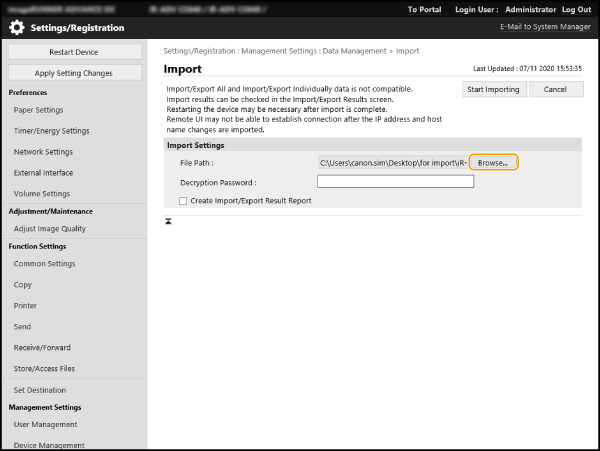Select User Management in sidebar

coord(45,425)
